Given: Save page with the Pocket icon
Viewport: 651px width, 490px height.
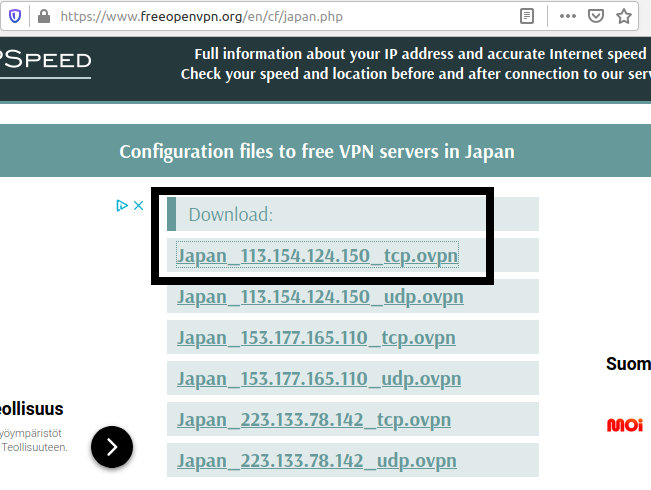Looking at the screenshot, I should (595, 16).
